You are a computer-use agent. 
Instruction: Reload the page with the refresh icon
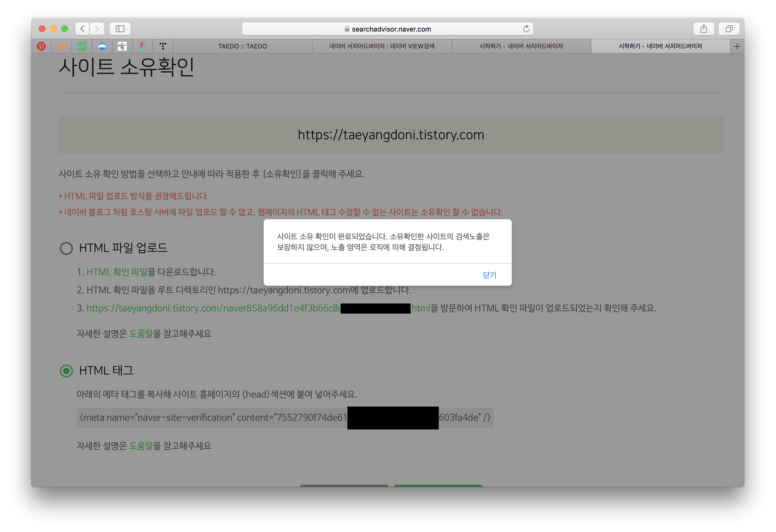[526, 29]
